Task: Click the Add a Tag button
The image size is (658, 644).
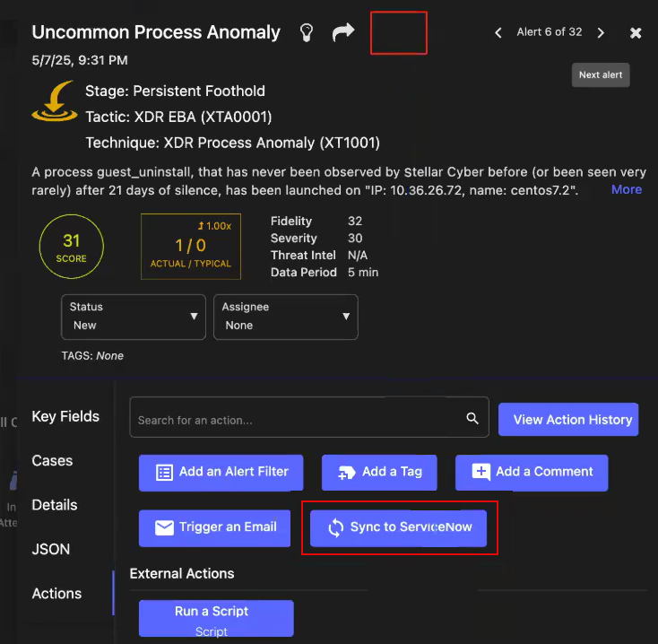Action: (378, 472)
